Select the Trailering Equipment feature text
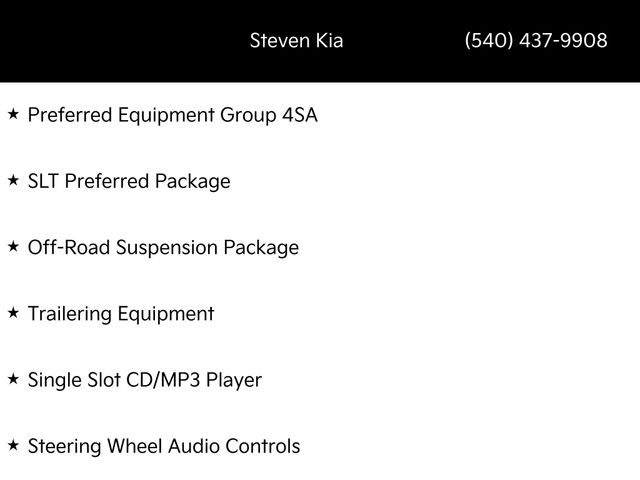The image size is (640, 480). [x=121, y=314]
